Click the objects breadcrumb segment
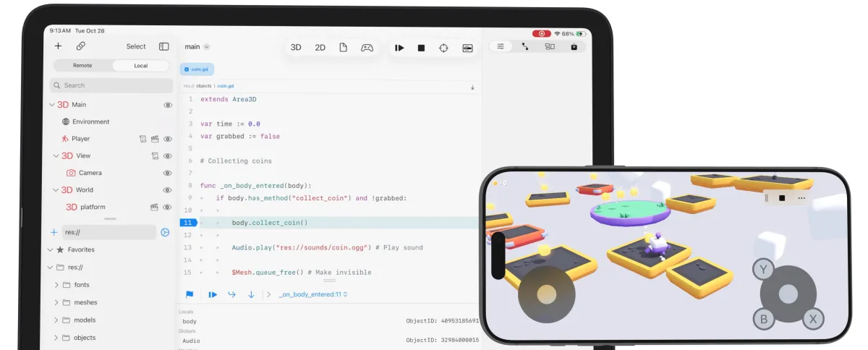The width and height of the screenshot is (868, 350). (x=204, y=86)
